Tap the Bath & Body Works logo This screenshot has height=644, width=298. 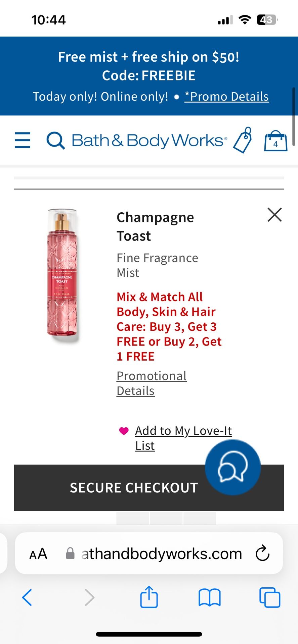coord(149,141)
